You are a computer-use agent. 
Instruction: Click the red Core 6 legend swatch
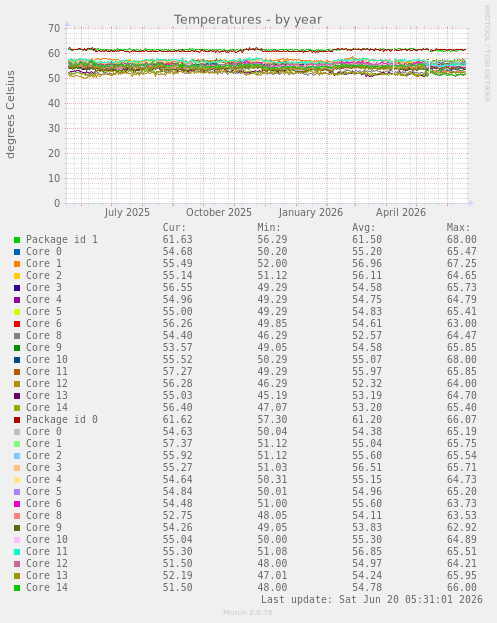17,324
